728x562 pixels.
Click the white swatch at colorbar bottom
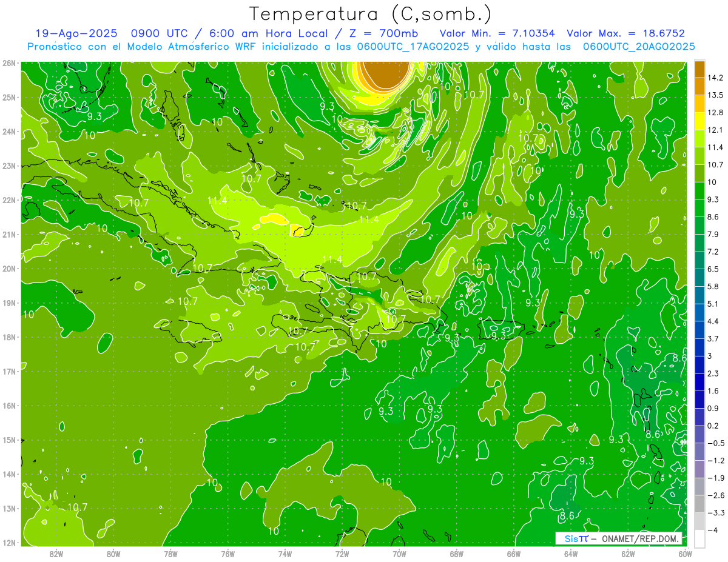pyautogui.click(x=700, y=538)
